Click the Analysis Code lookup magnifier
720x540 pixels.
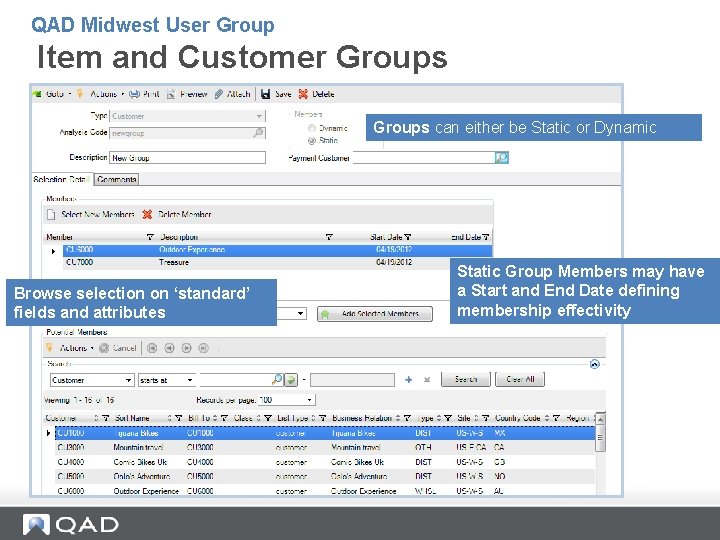(259, 133)
